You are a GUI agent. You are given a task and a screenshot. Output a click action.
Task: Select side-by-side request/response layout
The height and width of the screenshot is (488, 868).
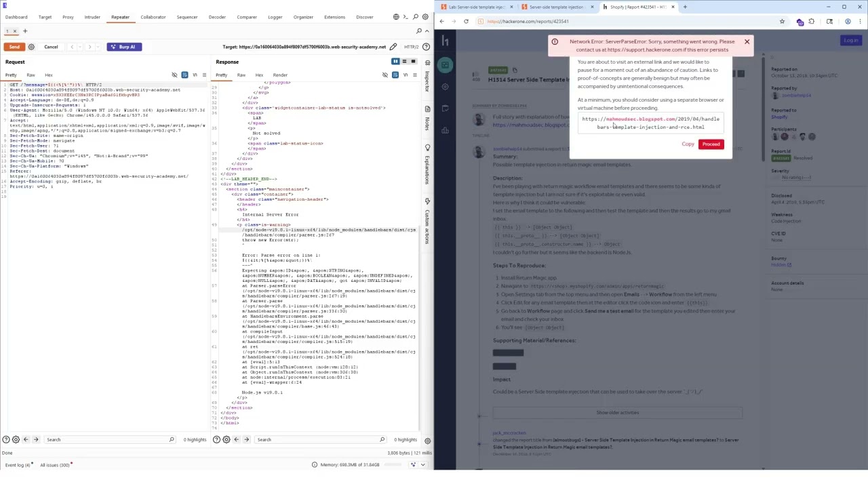click(395, 62)
